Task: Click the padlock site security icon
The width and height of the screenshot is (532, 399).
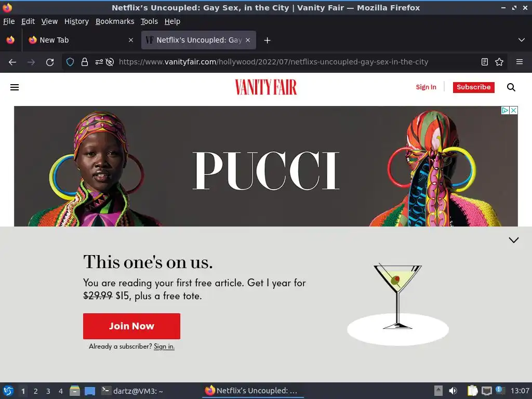Action: (85, 62)
